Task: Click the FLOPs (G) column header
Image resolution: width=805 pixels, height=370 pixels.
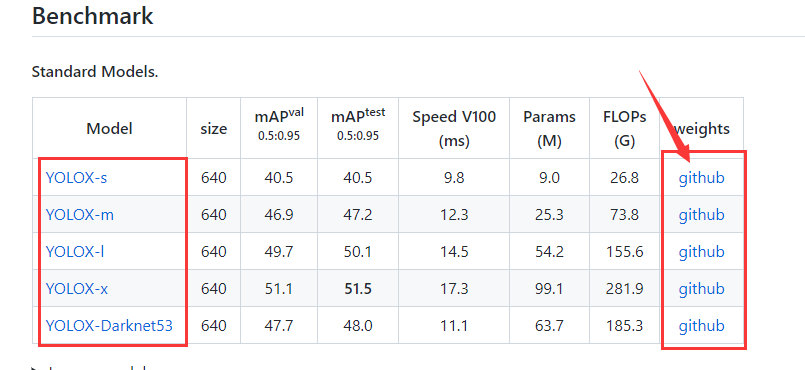Action: (x=625, y=128)
